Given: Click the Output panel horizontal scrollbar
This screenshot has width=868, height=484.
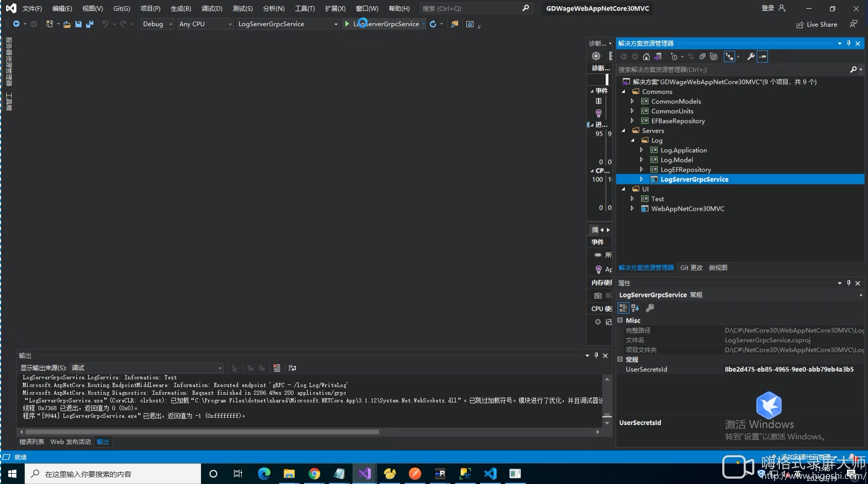Looking at the screenshot, I should click(x=203, y=432).
